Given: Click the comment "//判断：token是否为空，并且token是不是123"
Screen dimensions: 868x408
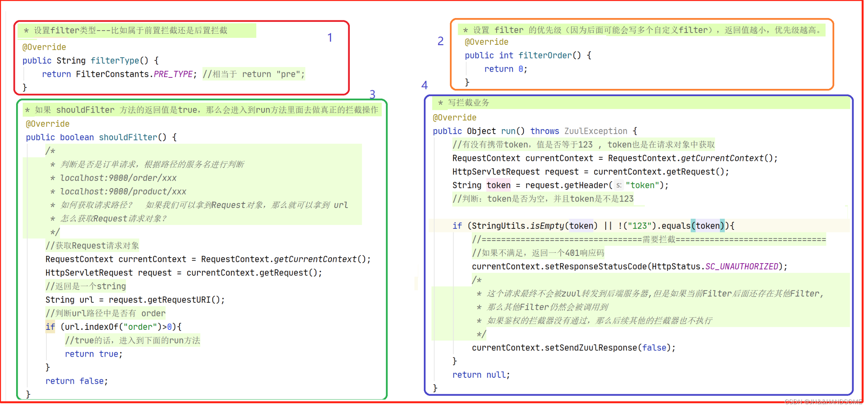Looking at the screenshot, I should tap(543, 199).
